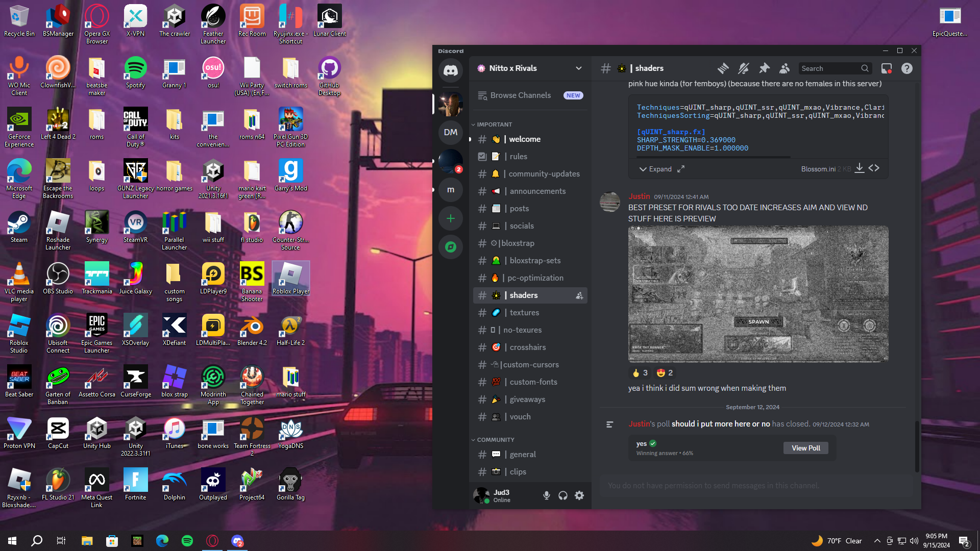
Task: Show the member list icon
Action: 785,68
